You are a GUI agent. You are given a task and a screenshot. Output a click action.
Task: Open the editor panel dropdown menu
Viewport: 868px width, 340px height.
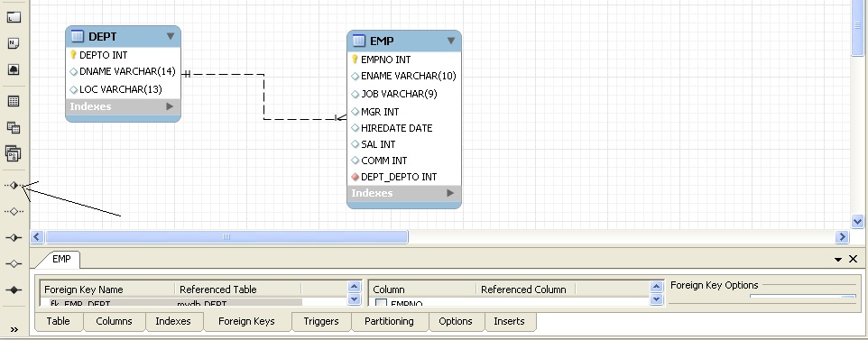[838, 259]
